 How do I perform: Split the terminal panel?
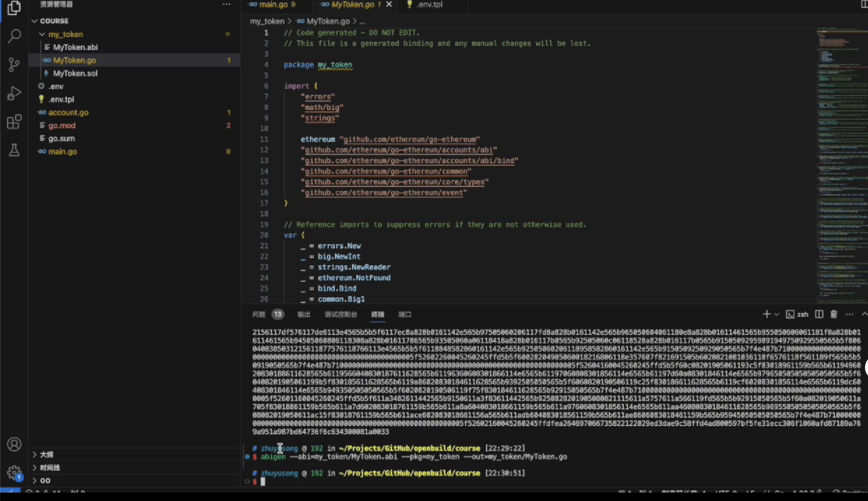coord(819,314)
